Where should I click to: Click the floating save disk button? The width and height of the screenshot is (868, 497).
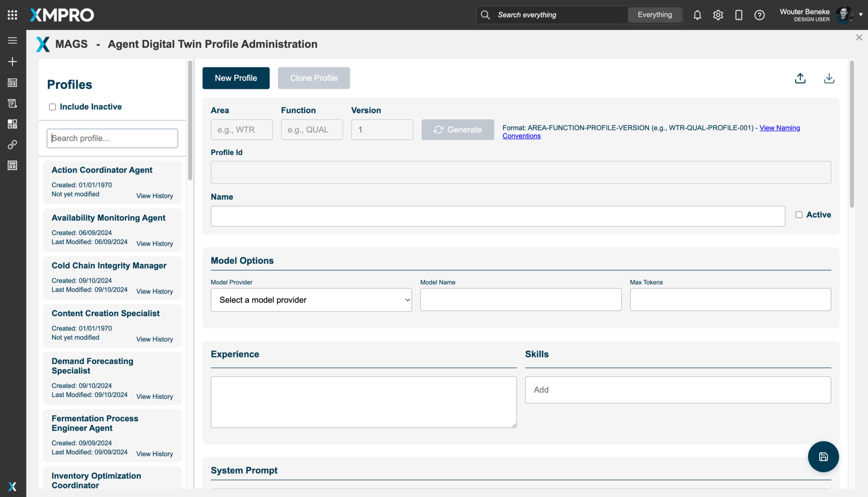point(823,457)
